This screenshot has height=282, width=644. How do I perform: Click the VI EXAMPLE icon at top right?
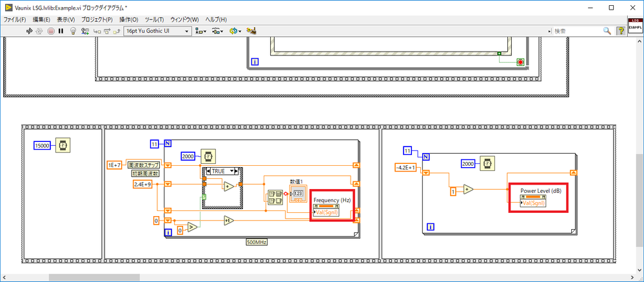tap(634, 26)
